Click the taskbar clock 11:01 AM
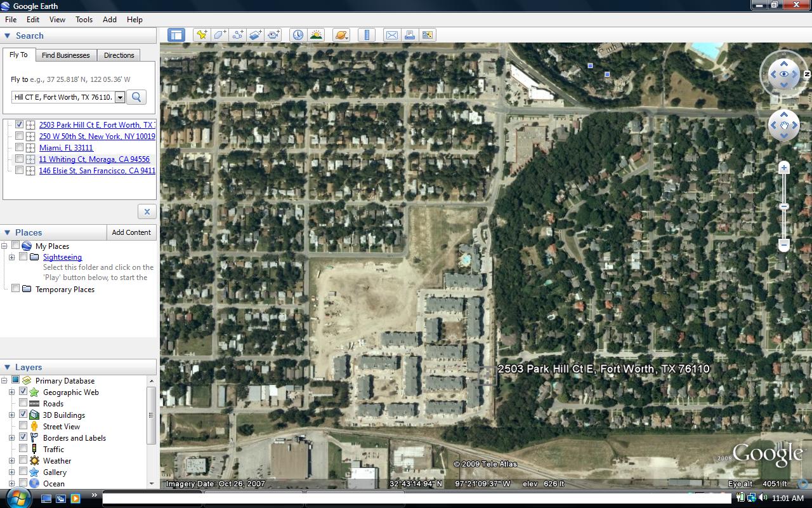The height and width of the screenshot is (508, 812). (789, 498)
